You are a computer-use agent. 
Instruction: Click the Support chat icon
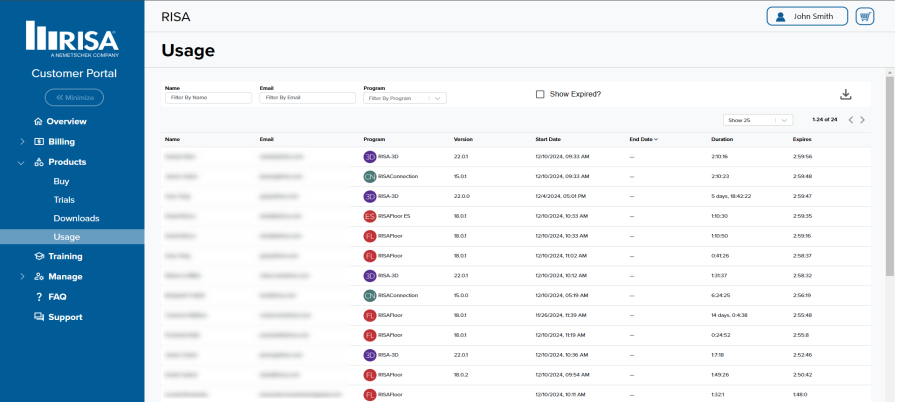click(x=39, y=317)
